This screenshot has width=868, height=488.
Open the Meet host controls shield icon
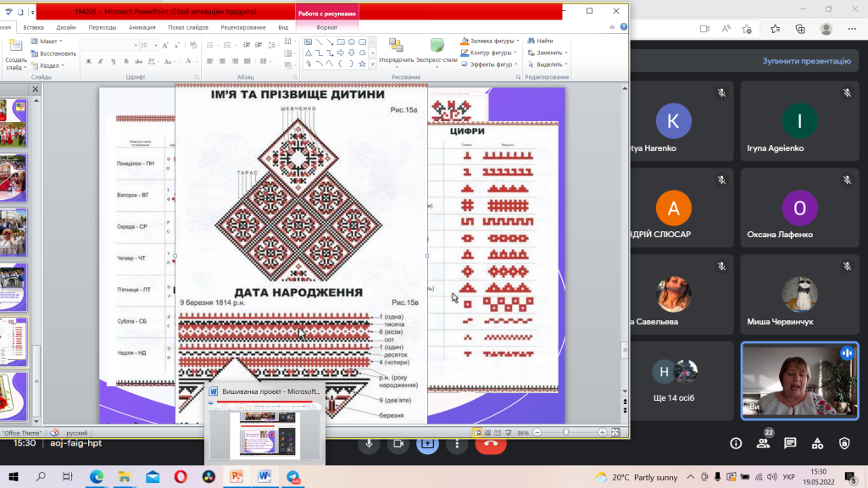point(844,443)
